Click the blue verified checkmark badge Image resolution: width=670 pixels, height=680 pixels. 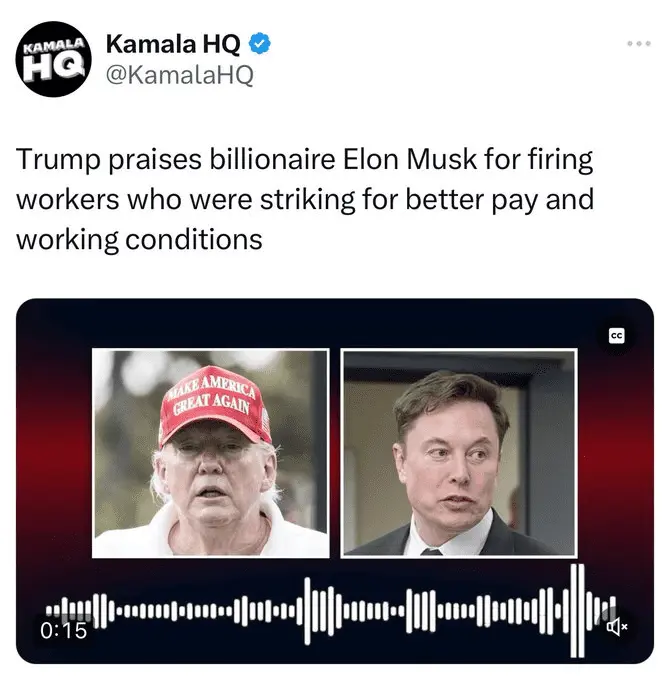[x=260, y=44]
